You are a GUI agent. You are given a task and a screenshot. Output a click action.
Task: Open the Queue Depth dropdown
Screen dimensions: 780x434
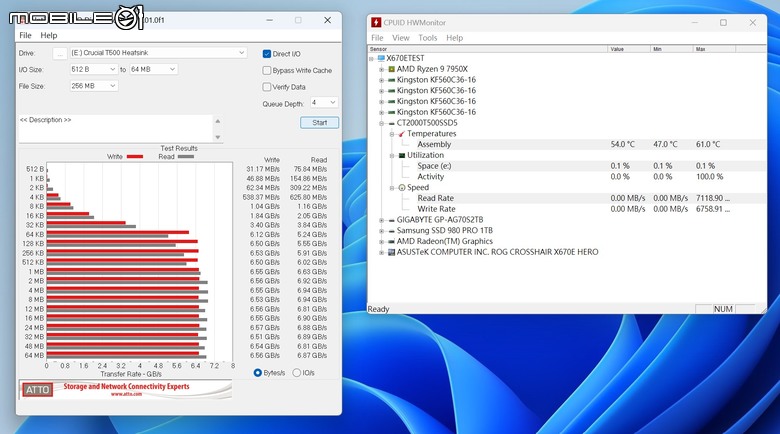[x=324, y=103]
